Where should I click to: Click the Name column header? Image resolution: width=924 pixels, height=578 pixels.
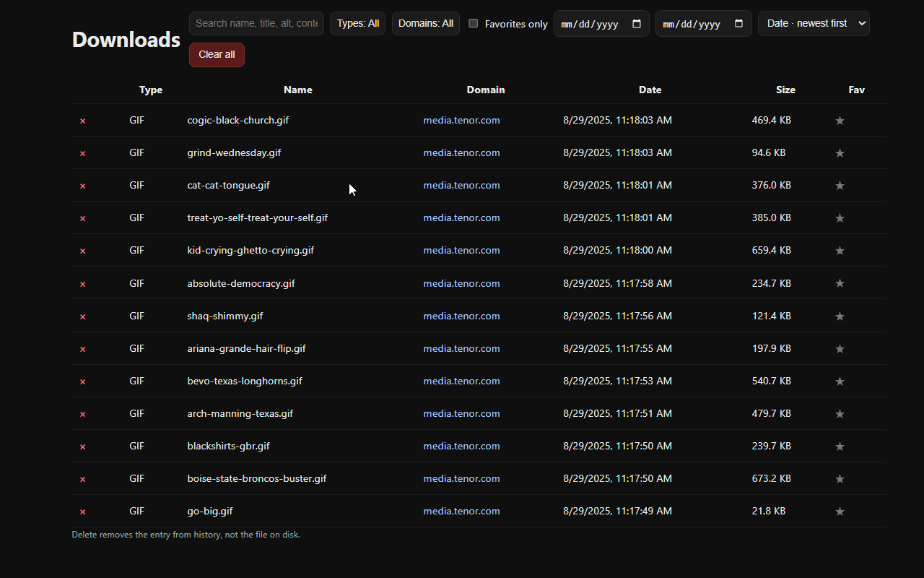[297, 90]
